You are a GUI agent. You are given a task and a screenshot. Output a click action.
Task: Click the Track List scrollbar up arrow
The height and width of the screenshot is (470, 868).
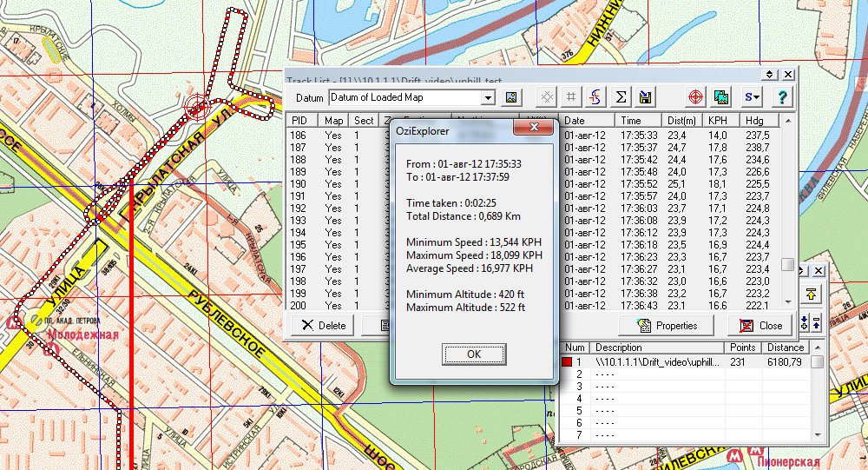point(788,121)
